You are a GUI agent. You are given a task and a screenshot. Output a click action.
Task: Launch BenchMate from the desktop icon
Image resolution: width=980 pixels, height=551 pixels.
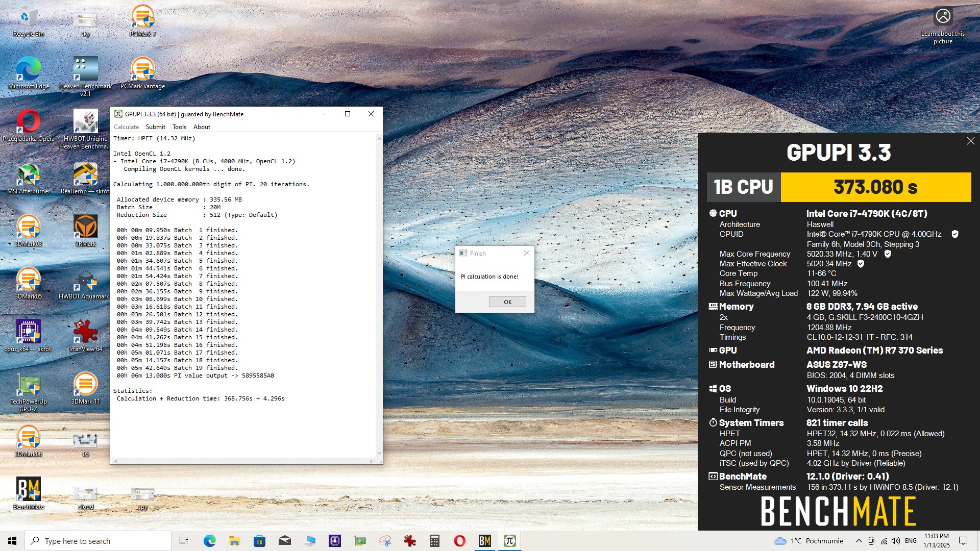point(29,493)
